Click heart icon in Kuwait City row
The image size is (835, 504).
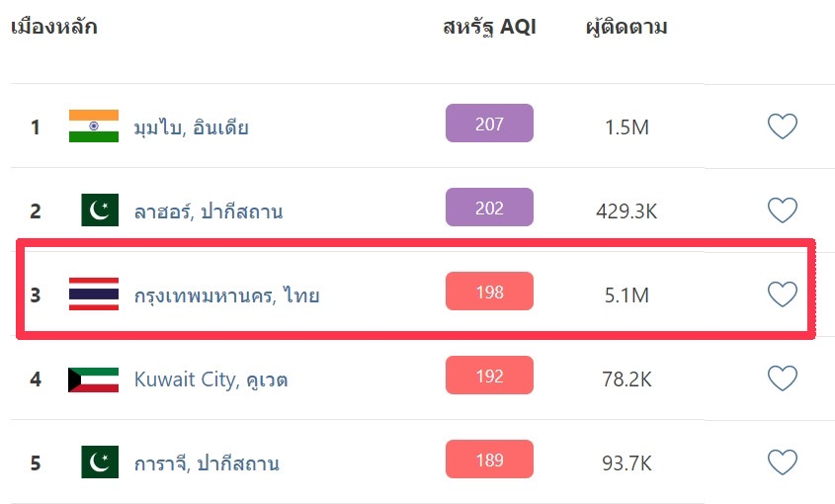tap(783, 378)
